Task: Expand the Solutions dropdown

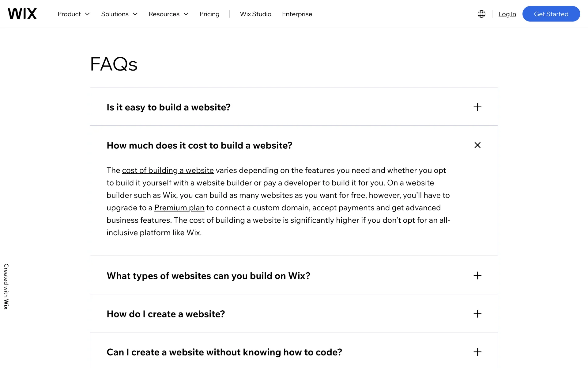Action: tap(119, 14)
